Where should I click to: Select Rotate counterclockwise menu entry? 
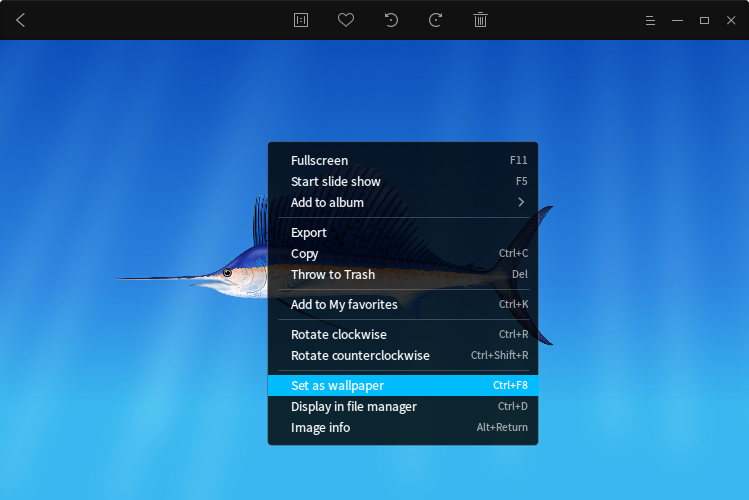(x=403, y=355)
